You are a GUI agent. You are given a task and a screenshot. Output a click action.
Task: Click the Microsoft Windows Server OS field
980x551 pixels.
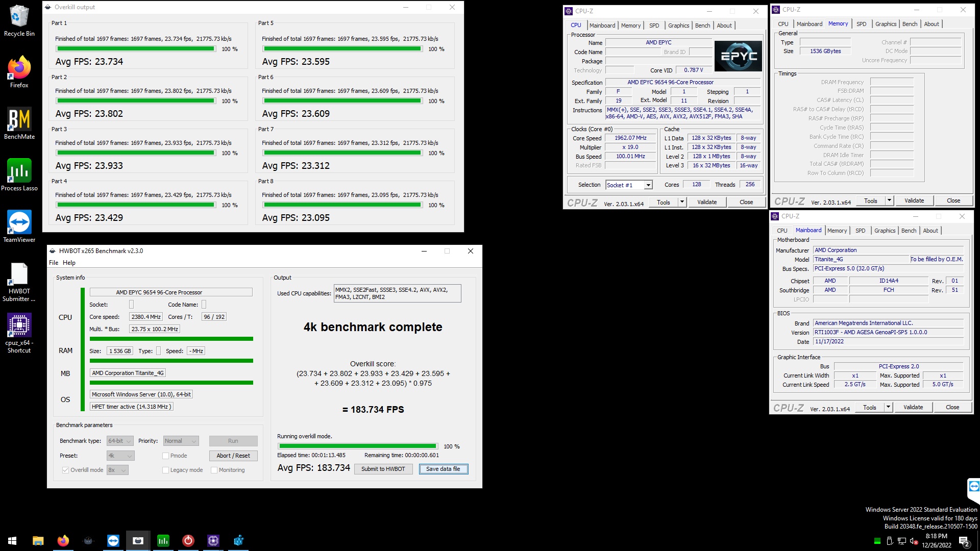141,394
